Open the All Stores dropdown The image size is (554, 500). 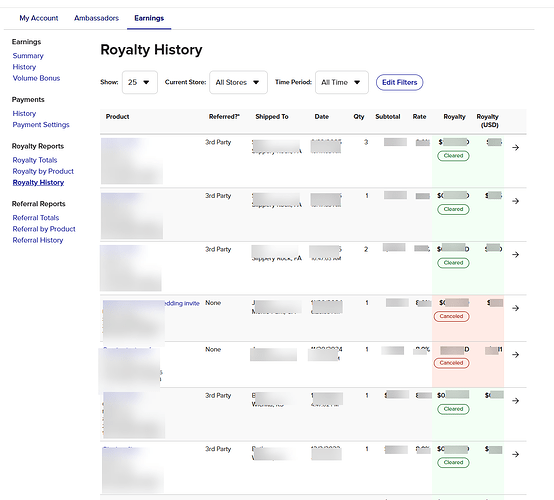(x=238, y=82)
